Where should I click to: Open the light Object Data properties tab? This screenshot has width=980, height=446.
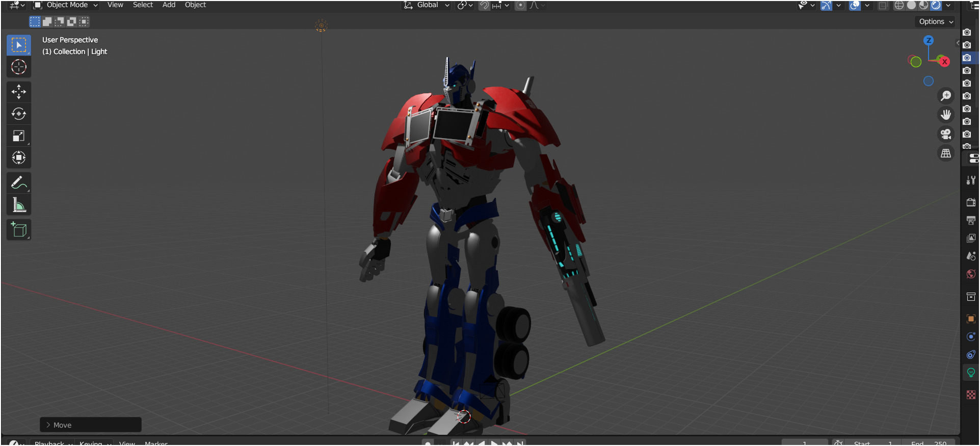pyautogui.click(x=971, y=373)
